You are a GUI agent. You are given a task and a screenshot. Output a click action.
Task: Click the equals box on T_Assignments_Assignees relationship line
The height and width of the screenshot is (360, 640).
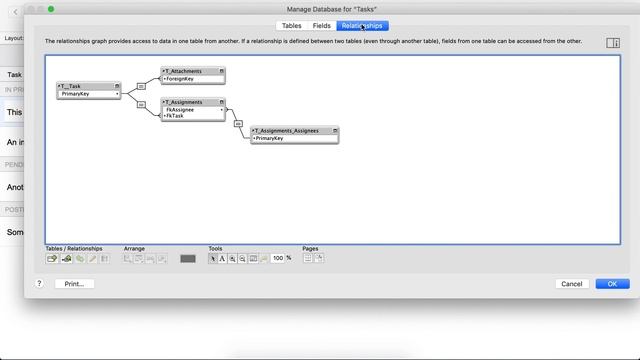point(238,124)
